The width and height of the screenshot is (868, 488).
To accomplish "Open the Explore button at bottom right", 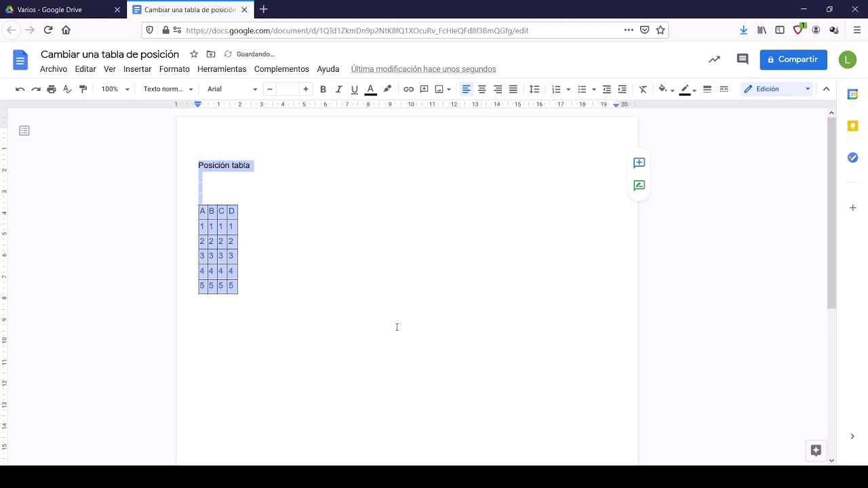I will [x=816, y=451].
